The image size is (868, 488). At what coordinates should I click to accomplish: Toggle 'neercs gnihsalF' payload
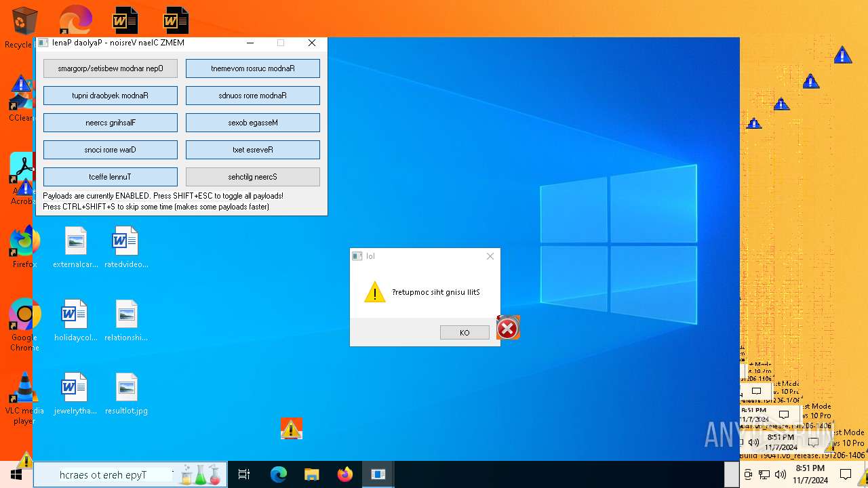111,123
